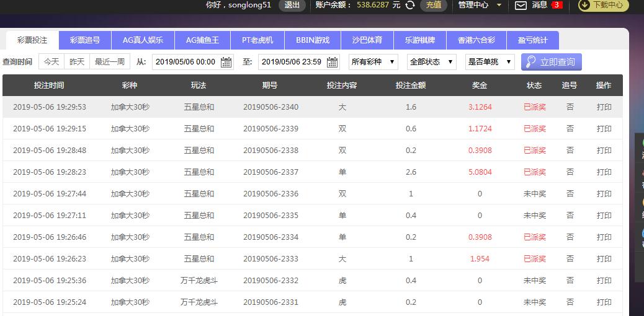
Task: Open the 全部状态 status dropdown
Action: (x=432, y=62)
